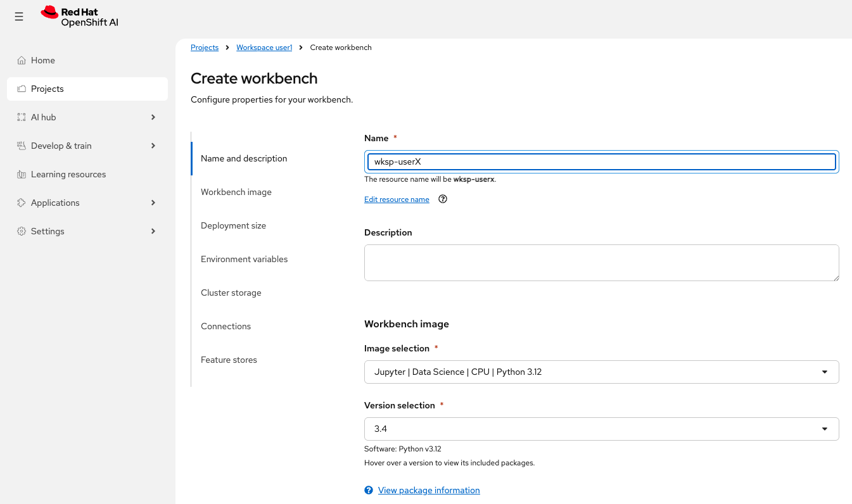
Task: Click question icon next to View package information
Action: [x=369, y=490]
